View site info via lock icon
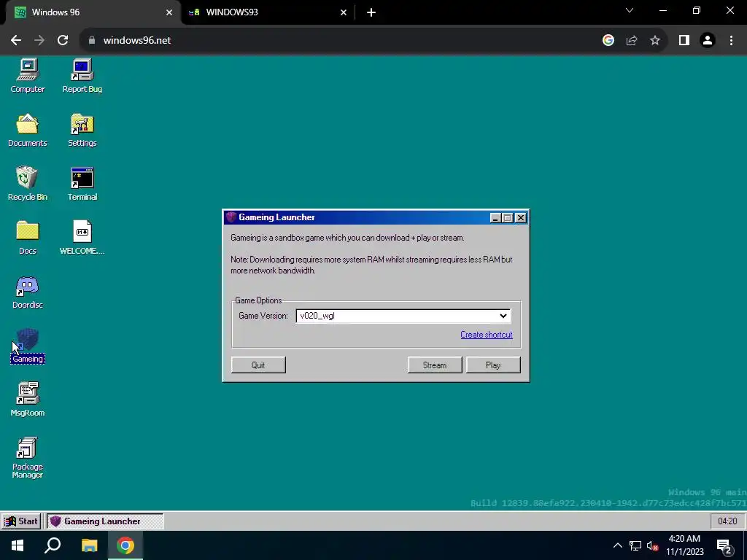 click(x=92, y=41)
